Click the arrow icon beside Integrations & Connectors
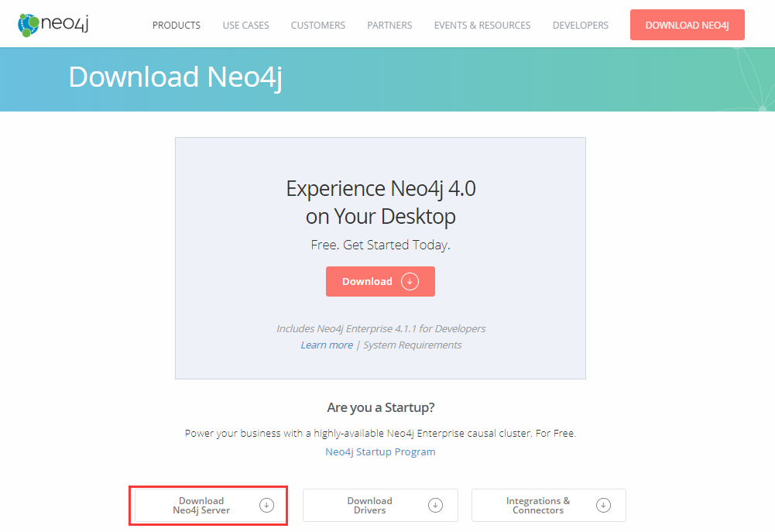775x532 pixels. [603, 506]
